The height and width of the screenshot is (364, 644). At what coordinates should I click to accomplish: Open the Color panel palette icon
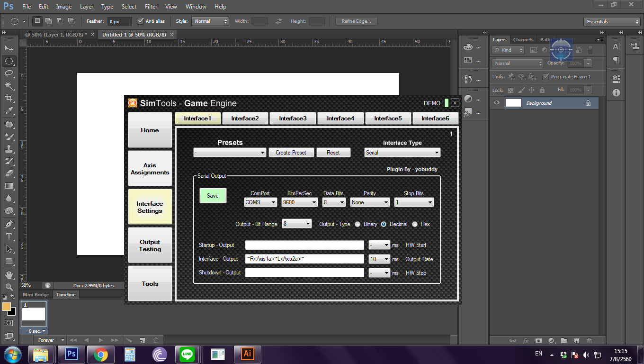[468, 47]
